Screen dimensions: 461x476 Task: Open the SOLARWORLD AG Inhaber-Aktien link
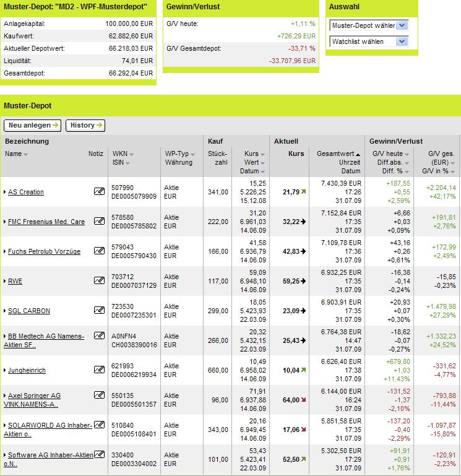(48, 430)
